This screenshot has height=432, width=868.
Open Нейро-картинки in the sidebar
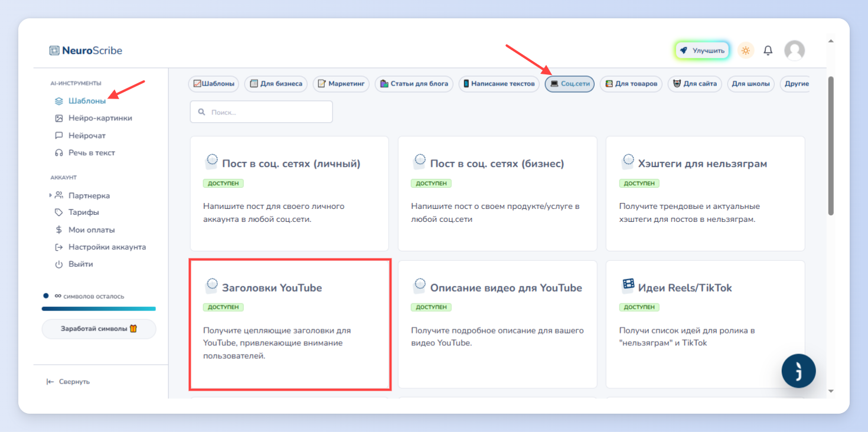coord(100,118)
